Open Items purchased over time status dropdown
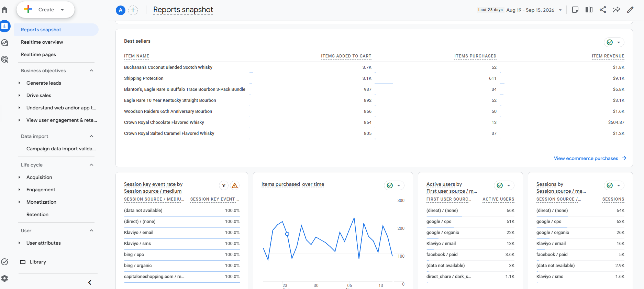 (394, 185)
